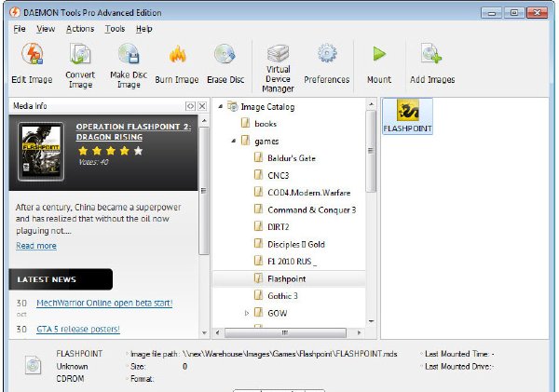This screenshot has width=559, height=392.
Task: Select the GOW folder
Action: (x=278, y=313)
